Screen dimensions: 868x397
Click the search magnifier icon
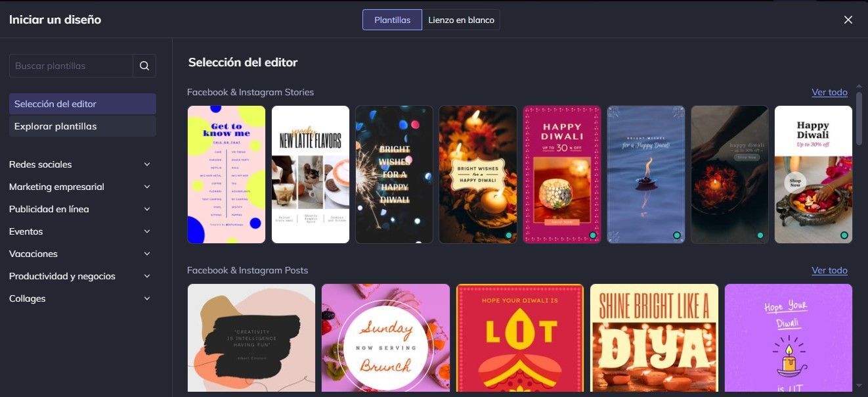(144, 66)
